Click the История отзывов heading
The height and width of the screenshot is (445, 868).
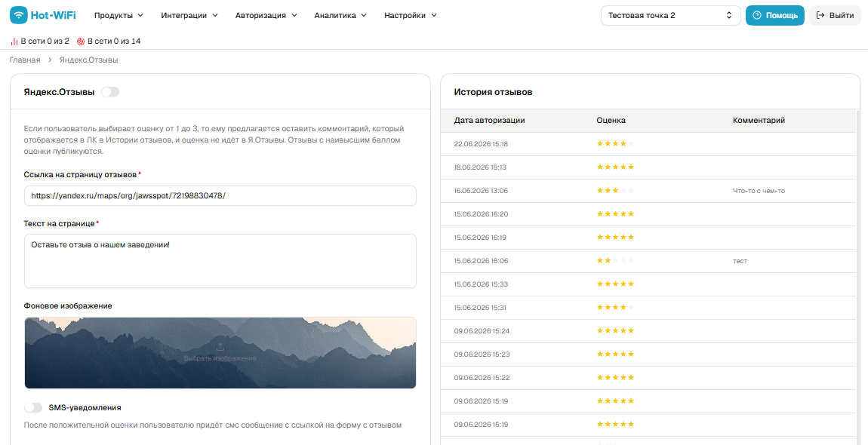[493, 92]
